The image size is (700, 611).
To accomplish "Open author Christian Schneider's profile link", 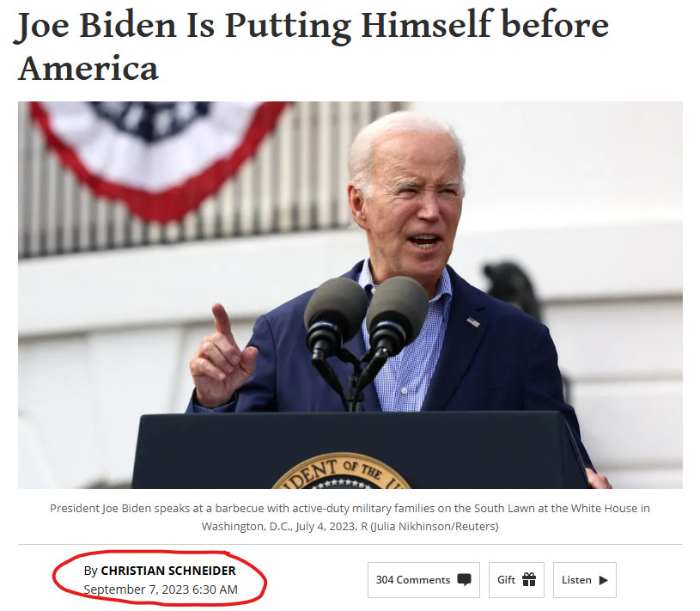I will tap(168, 571).
